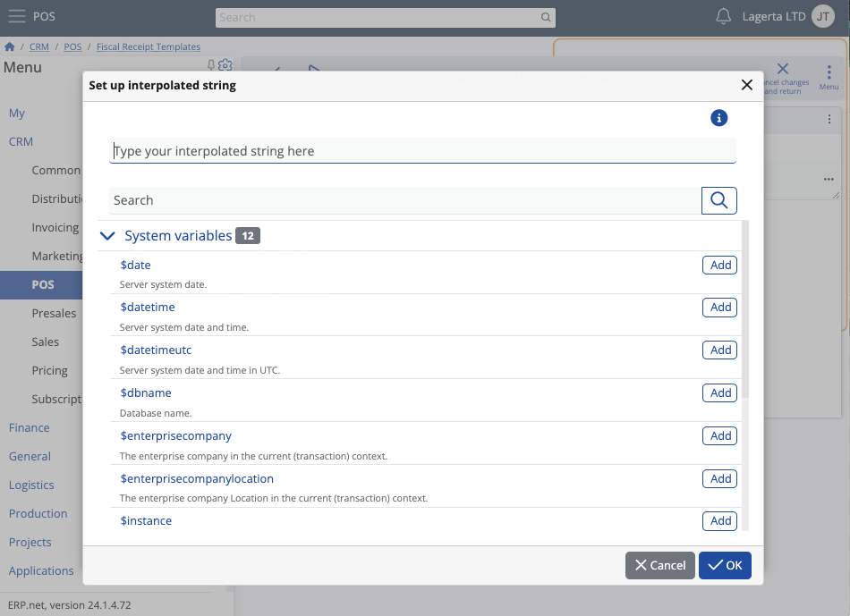This screenshot has height=616, width=850.
Task: Select the $enterprisecompany variable name
Action: point(176,435)
